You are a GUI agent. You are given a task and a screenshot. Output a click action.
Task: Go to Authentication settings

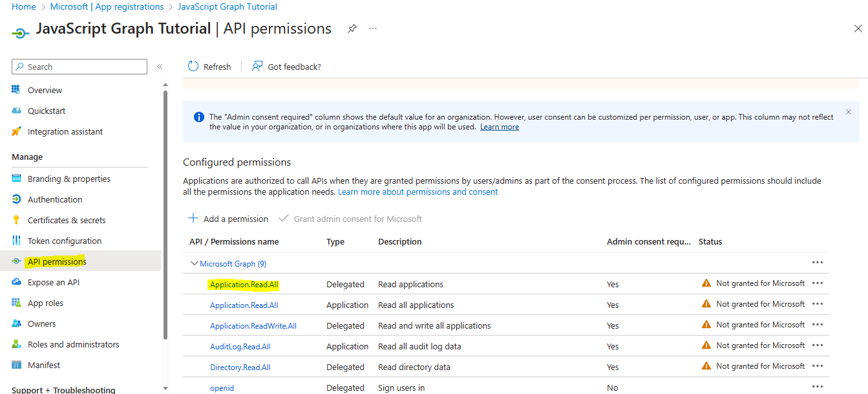(x=55, y=199)
